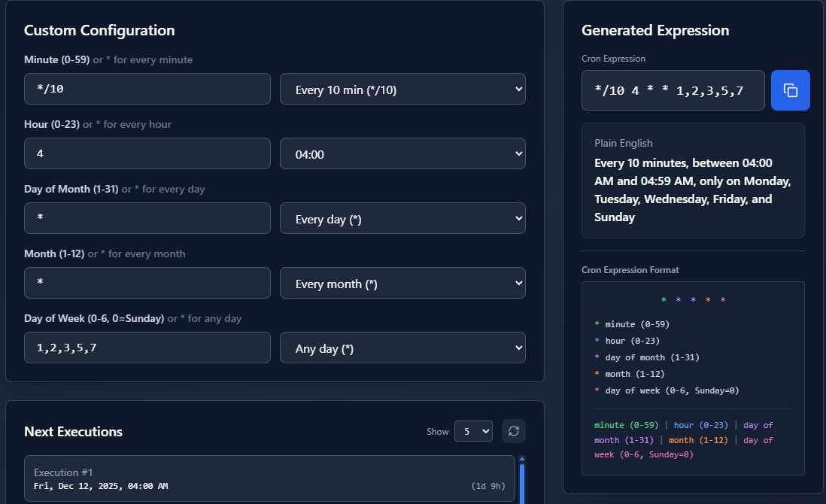Expand the Every month (*) dropdown

[x=402, y=283]
